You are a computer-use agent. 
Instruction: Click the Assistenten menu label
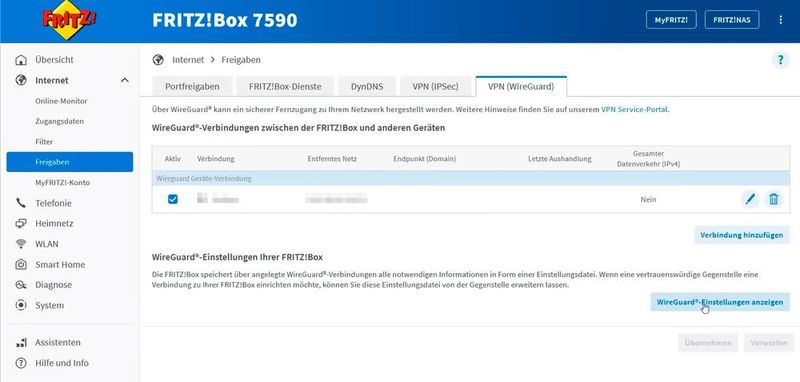tap(58, 343)
